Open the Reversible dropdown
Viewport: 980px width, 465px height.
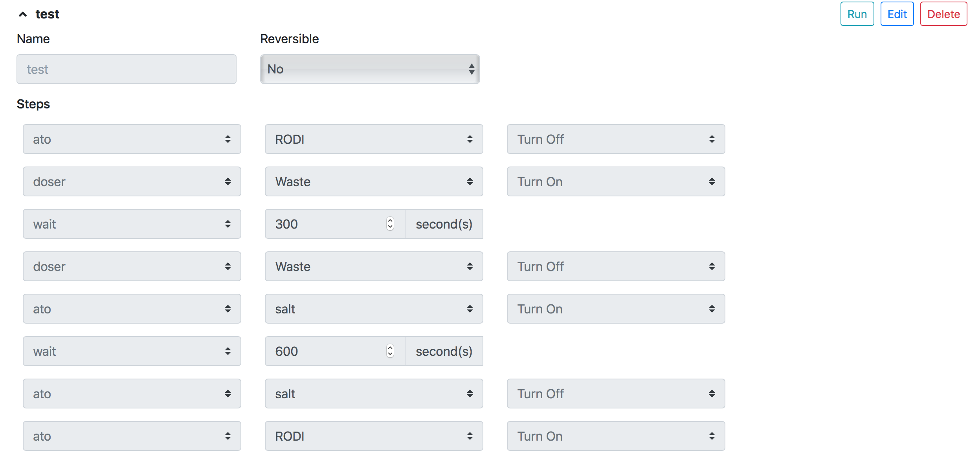click(369, 69)
